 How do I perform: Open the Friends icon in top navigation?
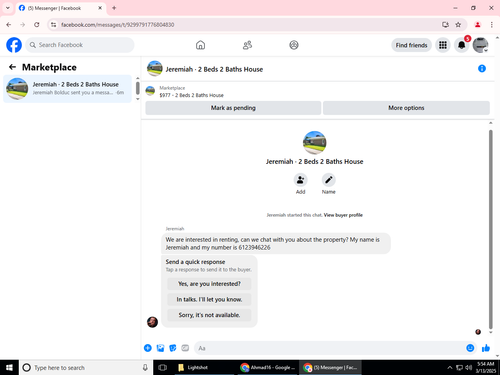click(247, 45)
